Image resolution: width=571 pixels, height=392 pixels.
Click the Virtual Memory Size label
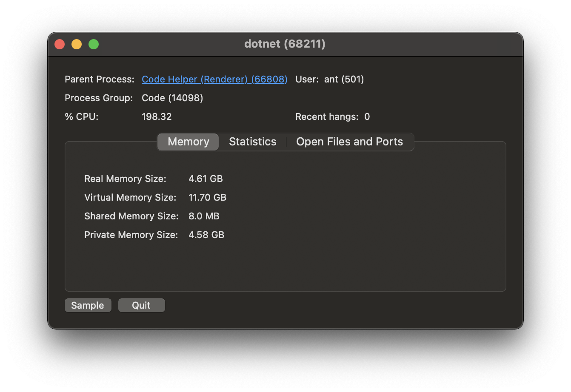pyautogui.click(x=130, y=197)
